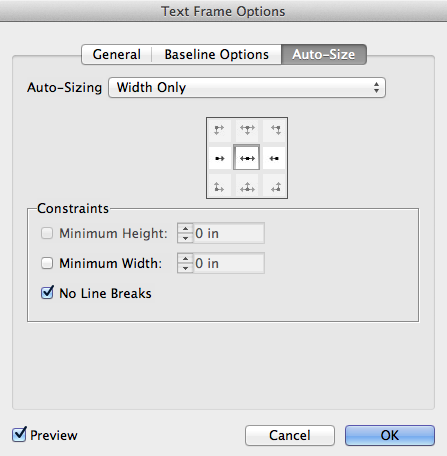Click the Cancel button
Image resolution: width=447 pixels, height=456 pixels.
click(290, 435)
